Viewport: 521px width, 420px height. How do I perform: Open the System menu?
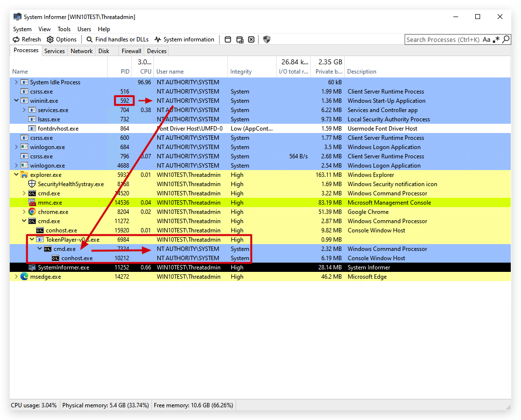(22, 29)
